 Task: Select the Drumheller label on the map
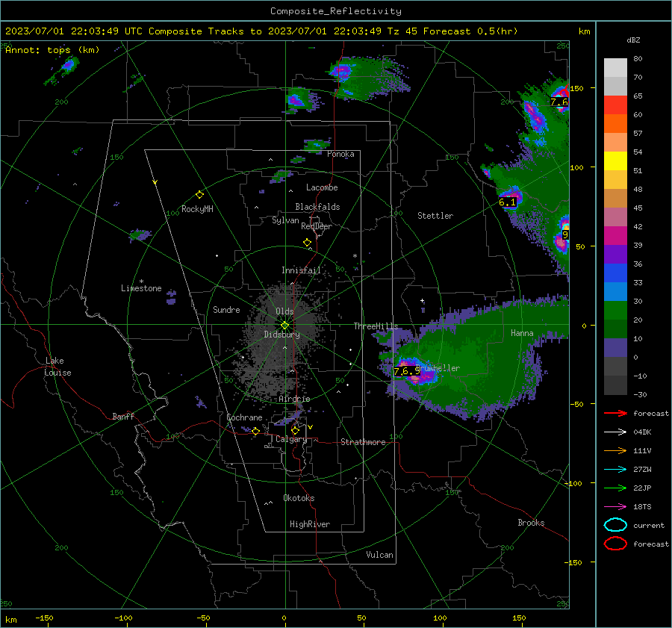point(438,368)
